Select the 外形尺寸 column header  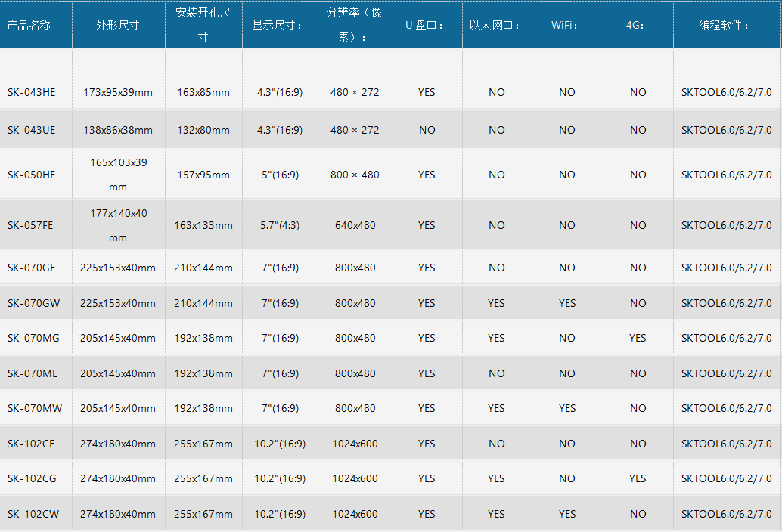tap(118, 25)
